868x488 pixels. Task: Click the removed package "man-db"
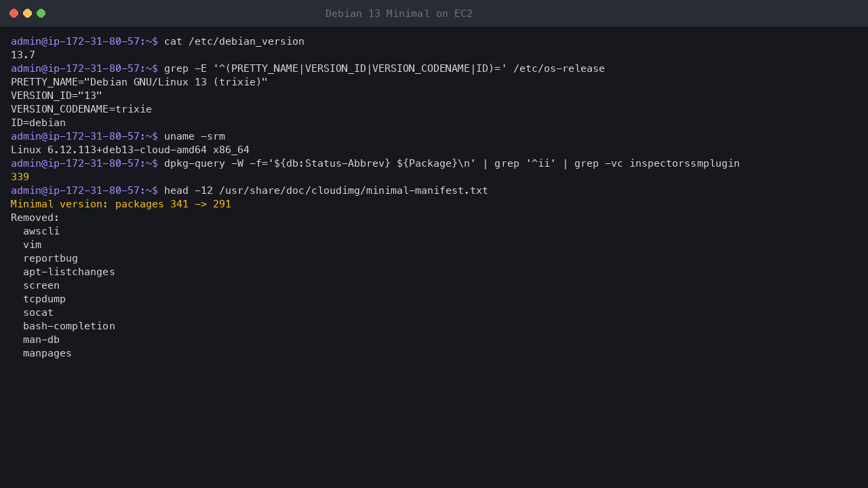coord(41,340)
